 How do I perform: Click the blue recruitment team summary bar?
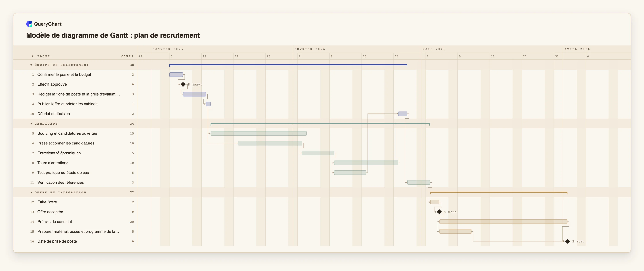coord(288,65)
